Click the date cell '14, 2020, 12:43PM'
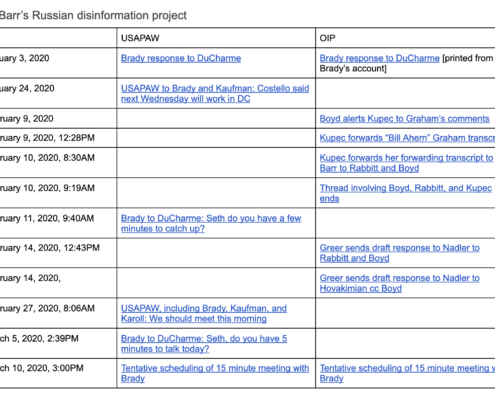This screenshot has width=495, height=400. (x=58, y=253)
